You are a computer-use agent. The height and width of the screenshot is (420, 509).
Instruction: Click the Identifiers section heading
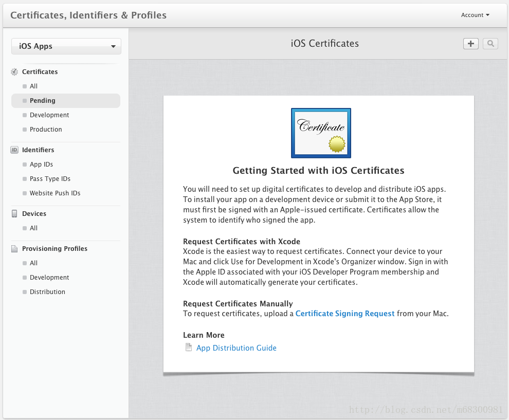point(38,150)
